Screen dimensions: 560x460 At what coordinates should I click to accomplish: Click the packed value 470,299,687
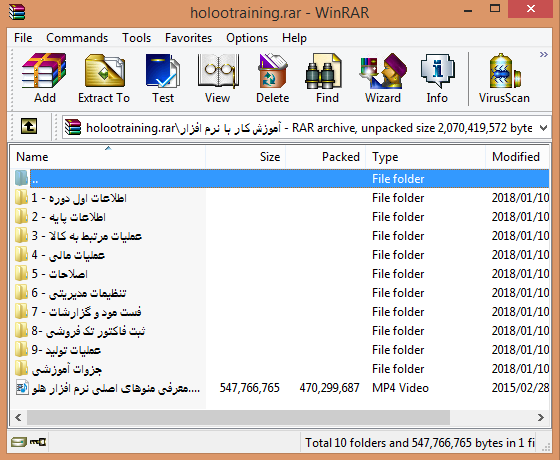pyautogui.click(x=329, y=388)
